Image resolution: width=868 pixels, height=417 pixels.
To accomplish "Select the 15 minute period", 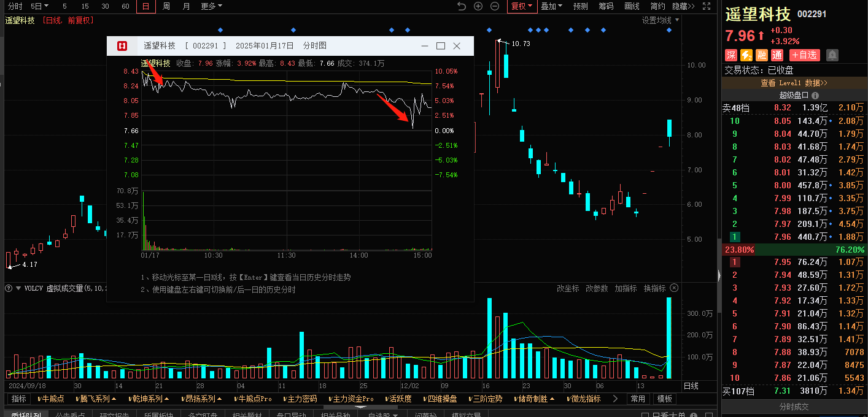I will coord(85,6).
